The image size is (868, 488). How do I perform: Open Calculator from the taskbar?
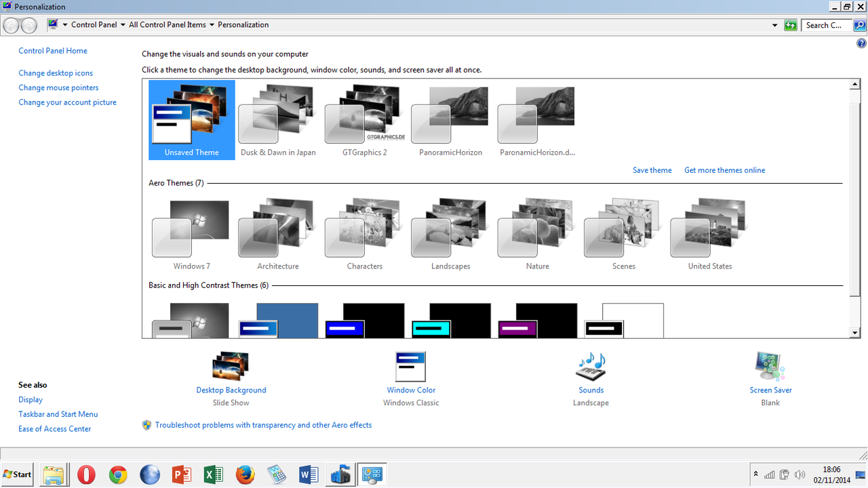(x=277, y=474)
